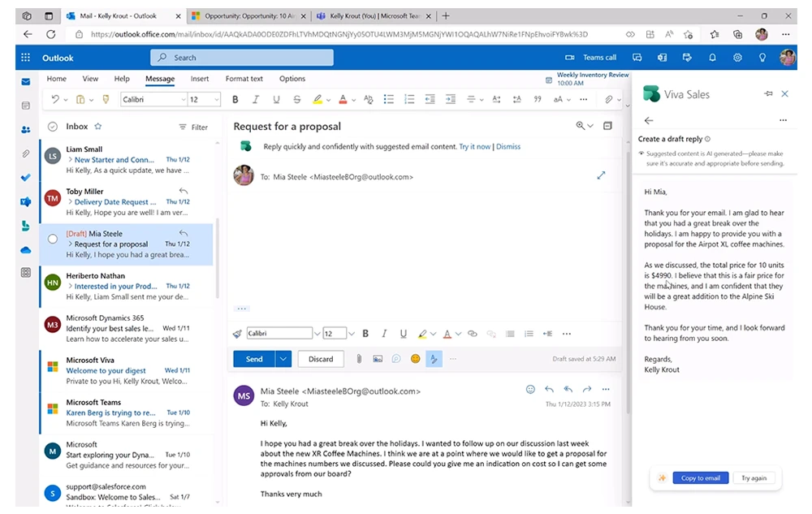Open the OneDrive cloud sidebar icon

26,250
